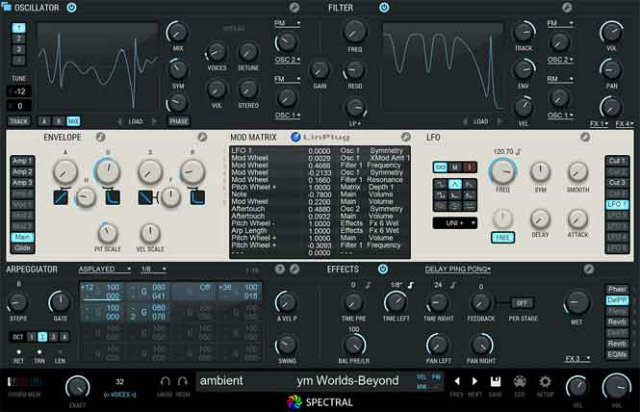Click the filter LOAD button
Viewport: 640px width, 412px height.
pyautogui.click(x=481, y=121)
